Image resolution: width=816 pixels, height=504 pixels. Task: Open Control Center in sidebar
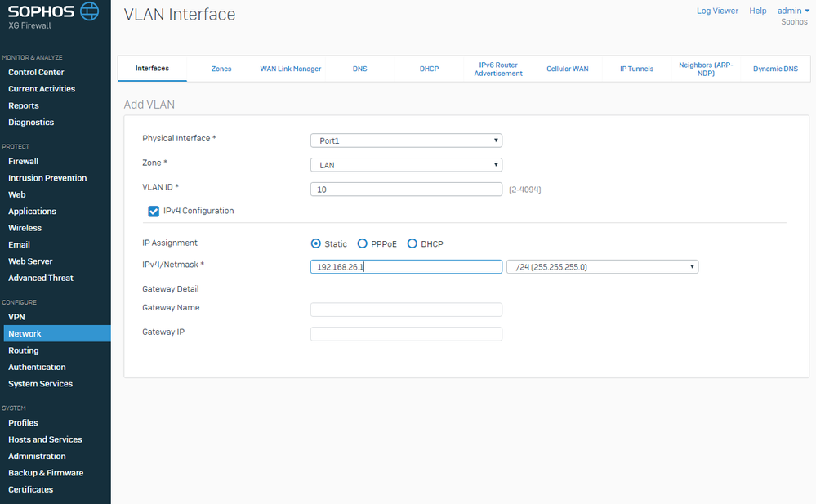(x=36, y=73)
